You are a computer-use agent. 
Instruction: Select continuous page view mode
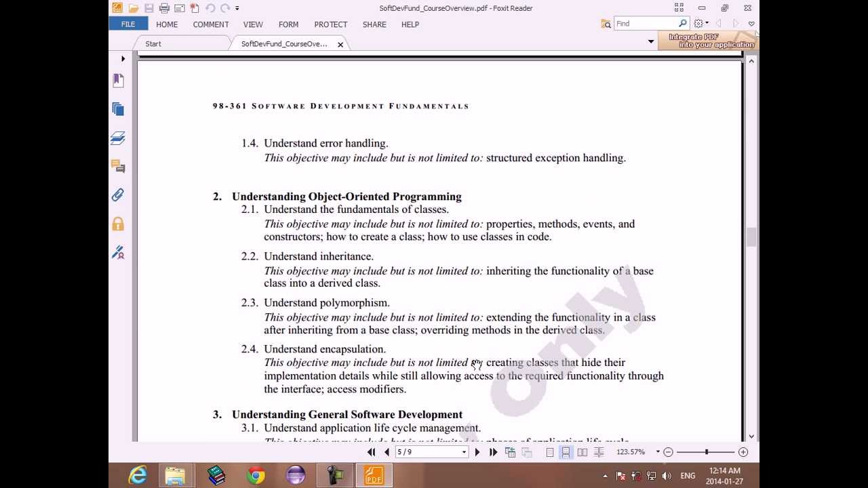[566, 452]
